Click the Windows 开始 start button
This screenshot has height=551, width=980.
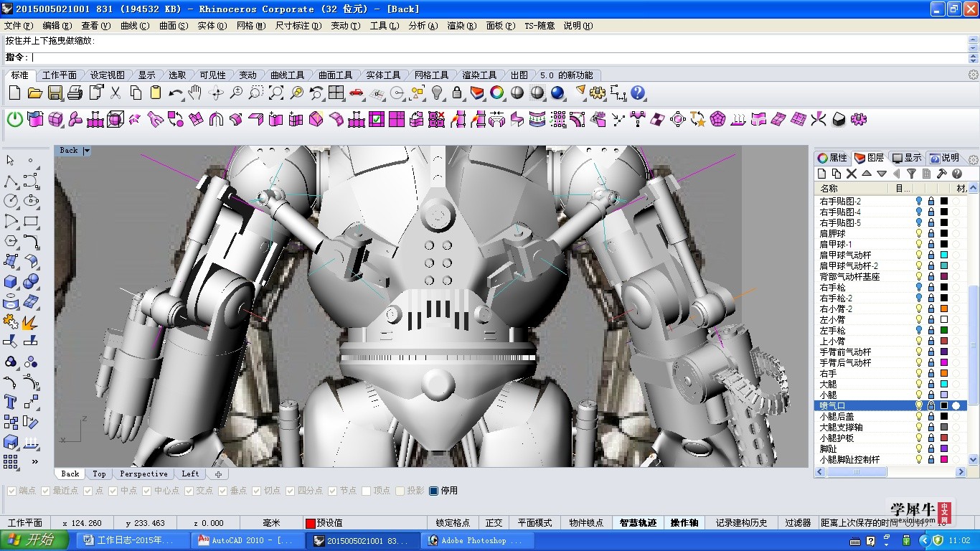click(34, 540)
